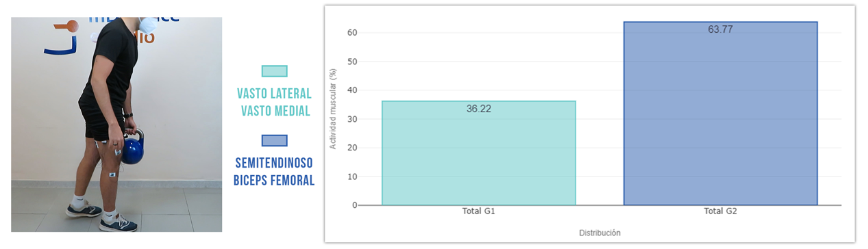This screenshot has height=249, width=868.
Task: Click the teal legend swatch above Vasto Lateral
Action: coord(274,71)
